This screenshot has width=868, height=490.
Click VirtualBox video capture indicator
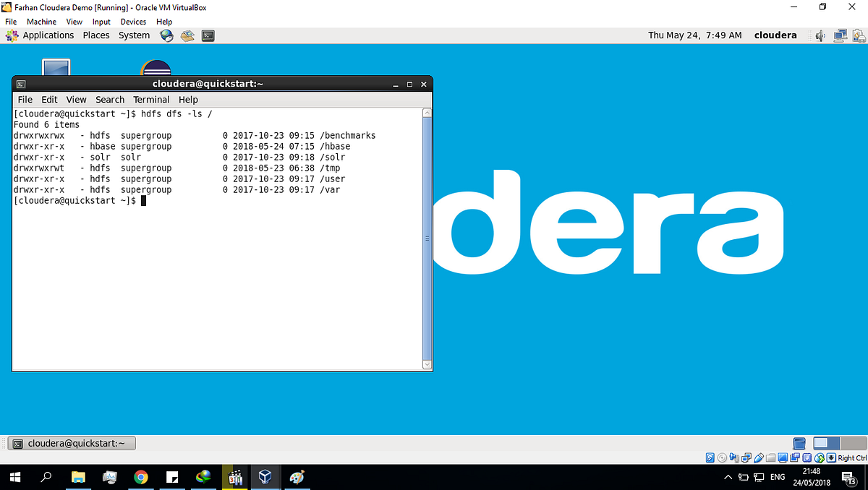point(795,458)
